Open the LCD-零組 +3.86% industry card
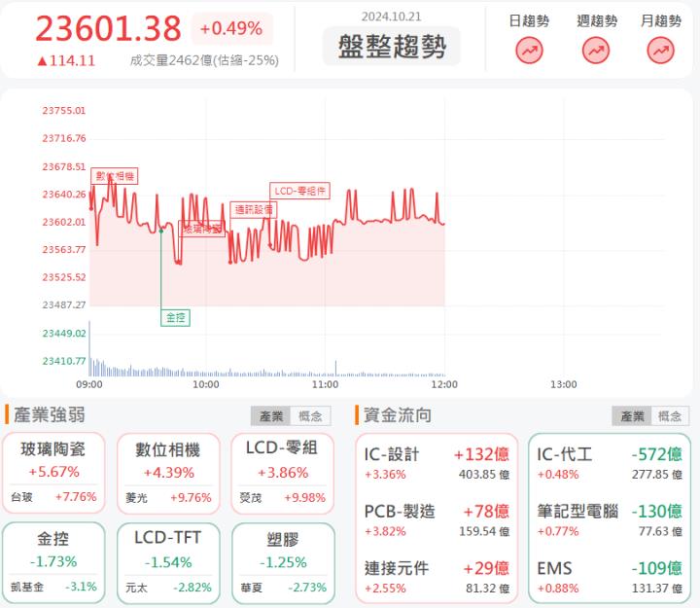The height and width of the screenshot is (608, 700). point(282,473)
